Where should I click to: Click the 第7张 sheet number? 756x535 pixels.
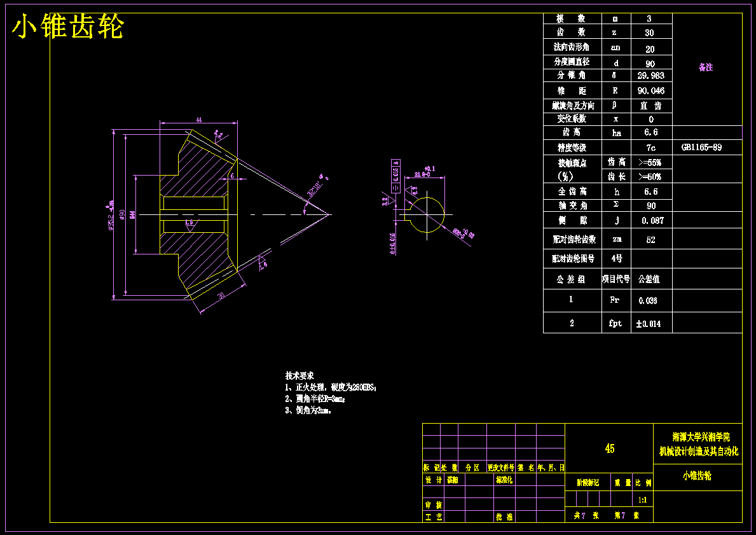(x=626, y=516)
